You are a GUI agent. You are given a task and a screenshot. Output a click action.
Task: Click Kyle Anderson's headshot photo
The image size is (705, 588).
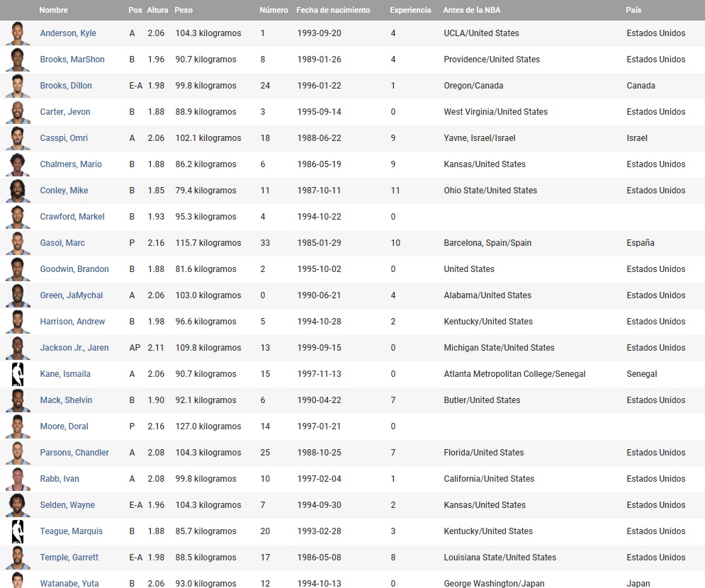(18, 33)
